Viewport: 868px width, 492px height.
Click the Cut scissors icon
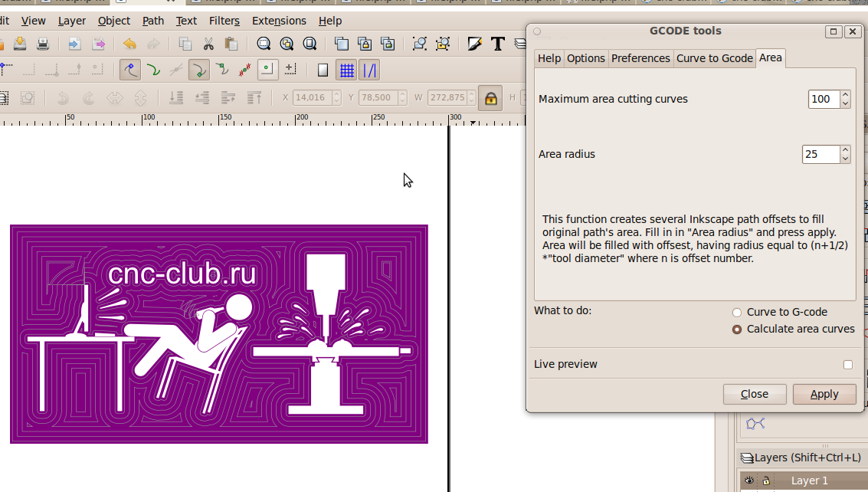click(208, 44)
